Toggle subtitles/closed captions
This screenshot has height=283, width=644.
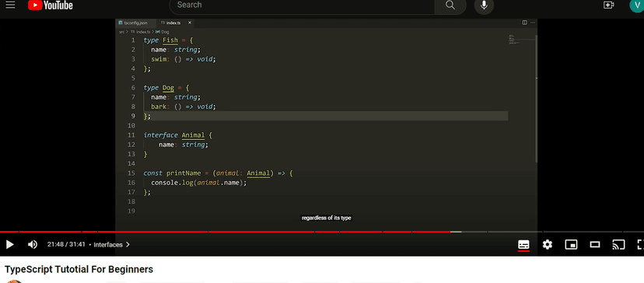click(523, 245)
